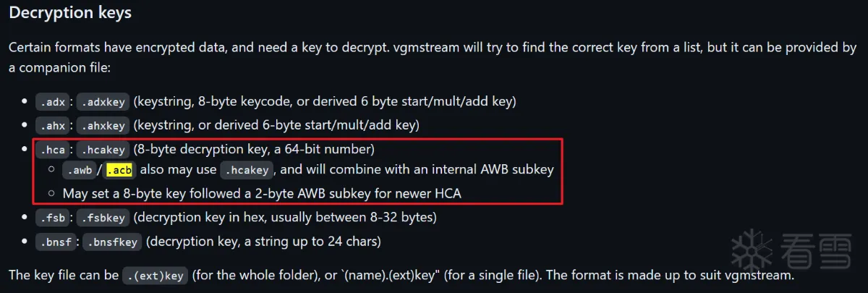
Task: Select the .fsbkey code label
Action: point(103,218)
